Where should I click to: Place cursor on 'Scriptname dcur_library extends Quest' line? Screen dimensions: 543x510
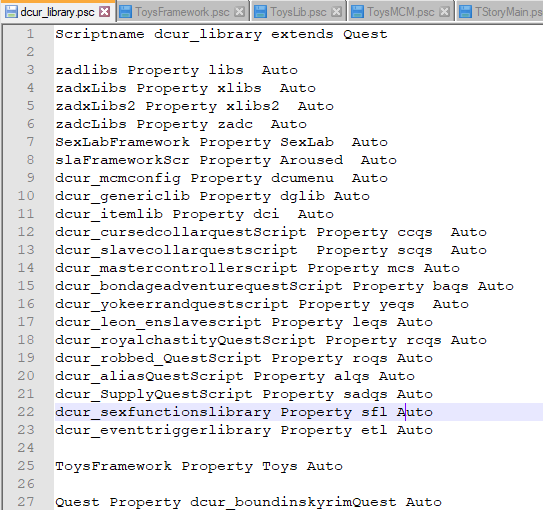[222, 34]
